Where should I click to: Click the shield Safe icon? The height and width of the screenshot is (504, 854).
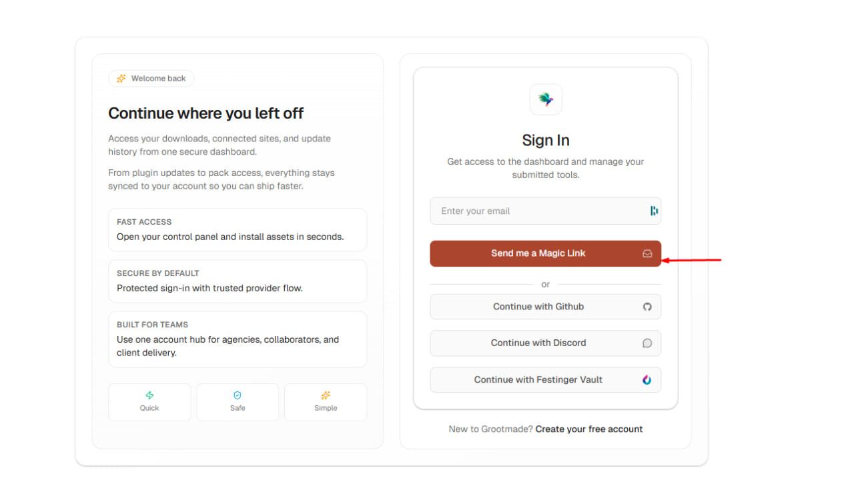click(x=238, y=395)
